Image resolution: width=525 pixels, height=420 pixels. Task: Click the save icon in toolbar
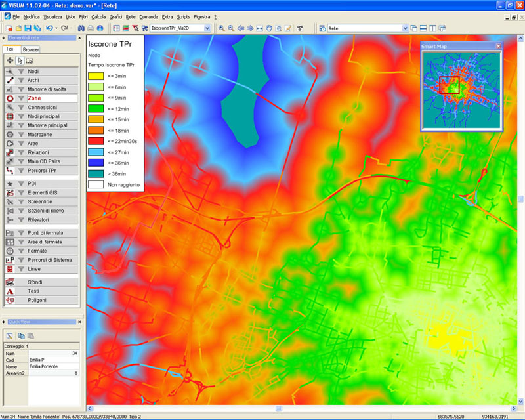[x=28, y=28]
